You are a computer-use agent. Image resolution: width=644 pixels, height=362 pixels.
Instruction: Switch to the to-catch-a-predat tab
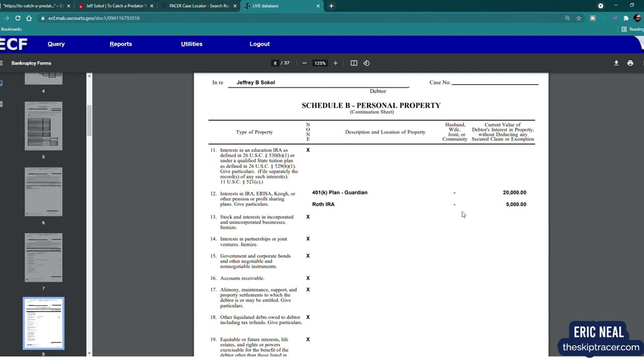tap(33, 6)
